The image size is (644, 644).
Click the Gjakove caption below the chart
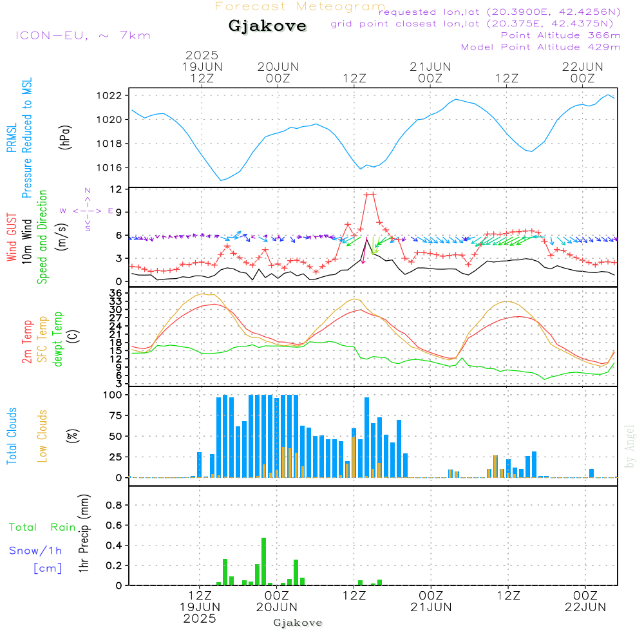(x=298, y=623)
